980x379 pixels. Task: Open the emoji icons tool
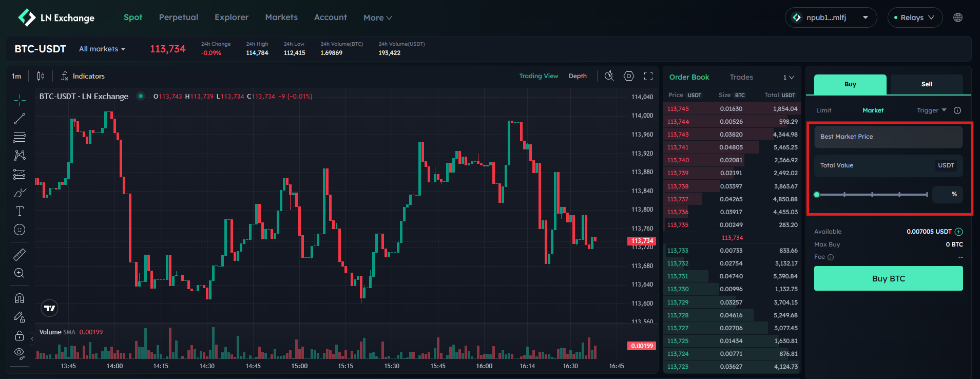[x=20, y=230]
